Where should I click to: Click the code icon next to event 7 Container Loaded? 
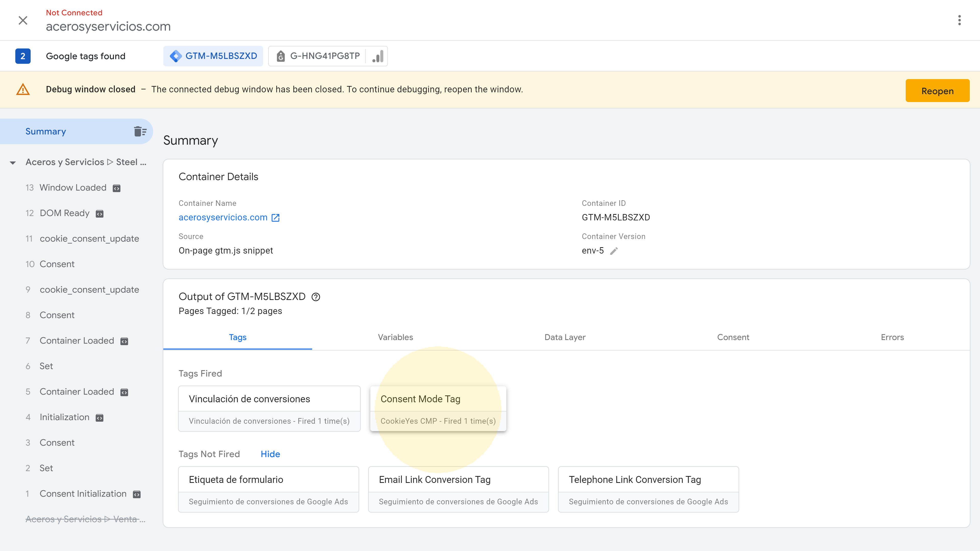[124, 341]
